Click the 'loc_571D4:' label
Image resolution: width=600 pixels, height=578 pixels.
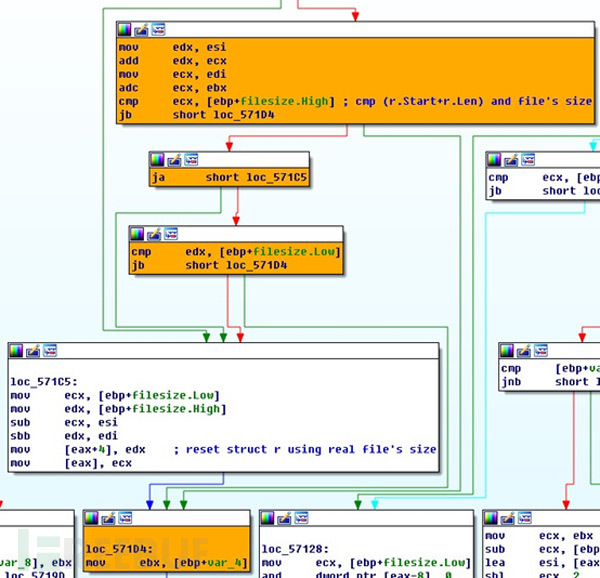click(119, 549)
